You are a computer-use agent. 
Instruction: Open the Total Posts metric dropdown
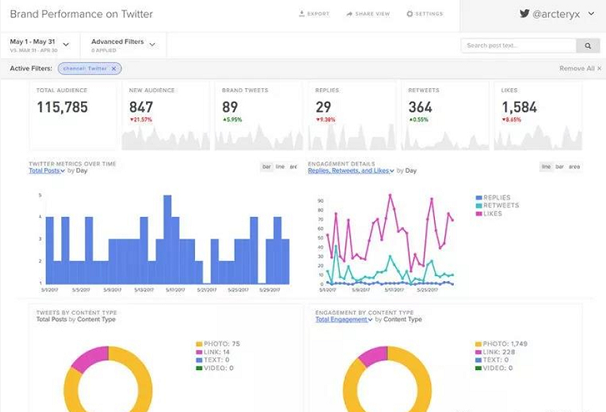coord(47,170)
